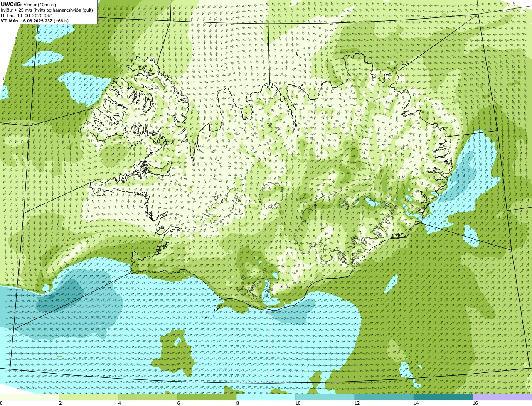The image size is (532, 406).
Task: Select the 4–6 m/s green legend swatch
Action: point(148,397)
